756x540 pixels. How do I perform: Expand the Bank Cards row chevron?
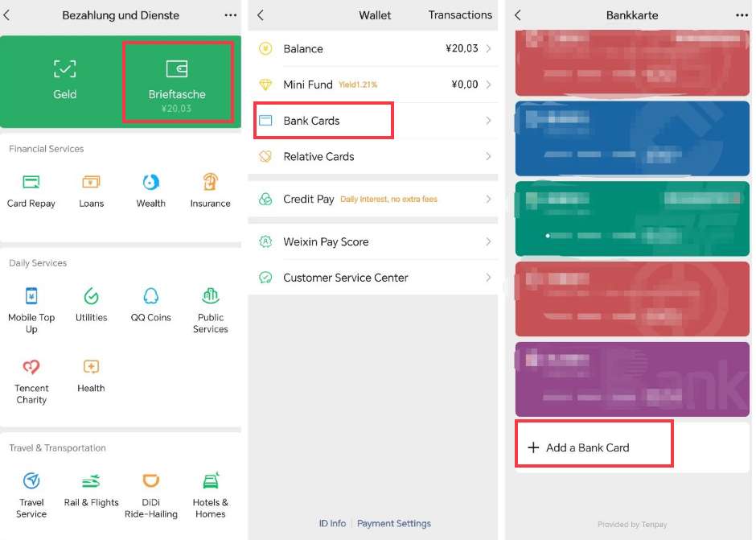(x=488, y=120)
